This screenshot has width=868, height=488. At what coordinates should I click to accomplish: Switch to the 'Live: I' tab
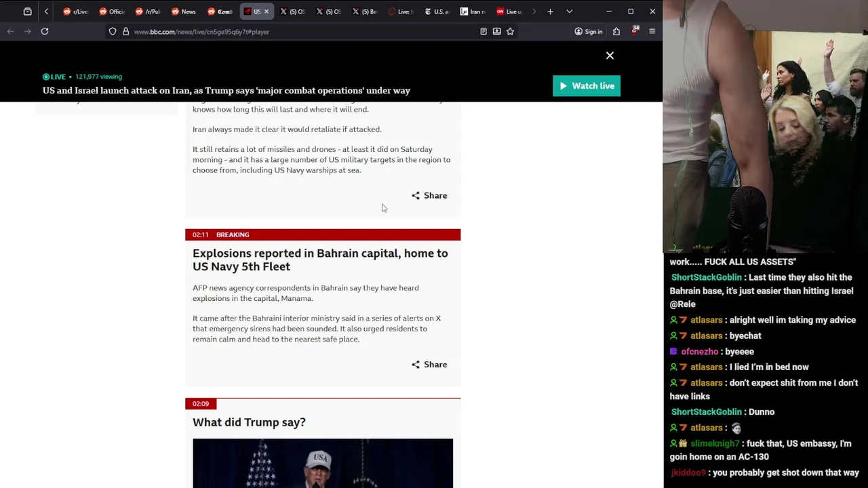click(x=400, y=12)
